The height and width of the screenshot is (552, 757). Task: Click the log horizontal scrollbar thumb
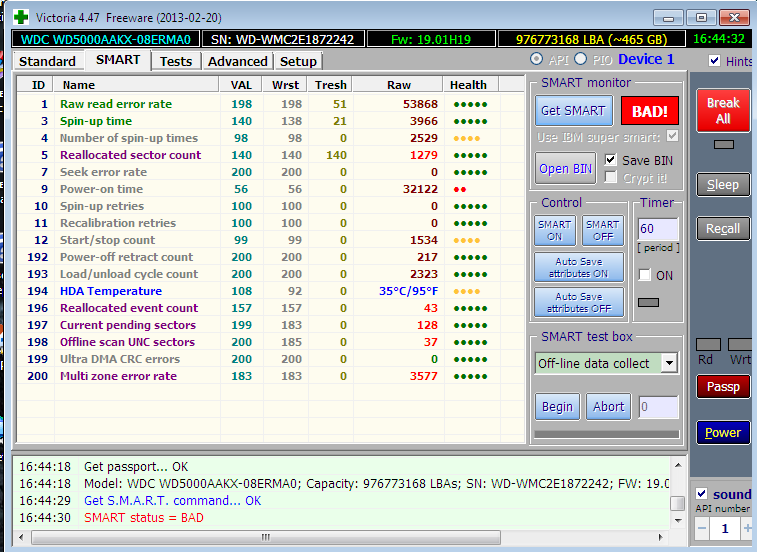(x=266, y=537)
